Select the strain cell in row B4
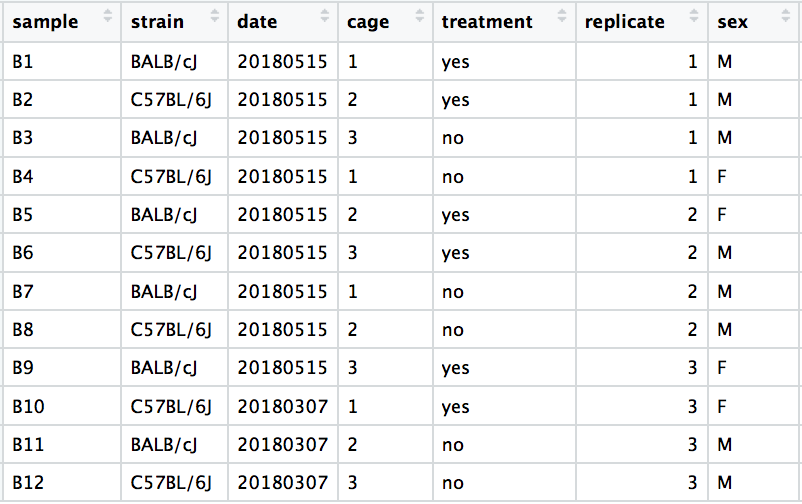This screenshot has height=504, width=802. tap(171, 177)
